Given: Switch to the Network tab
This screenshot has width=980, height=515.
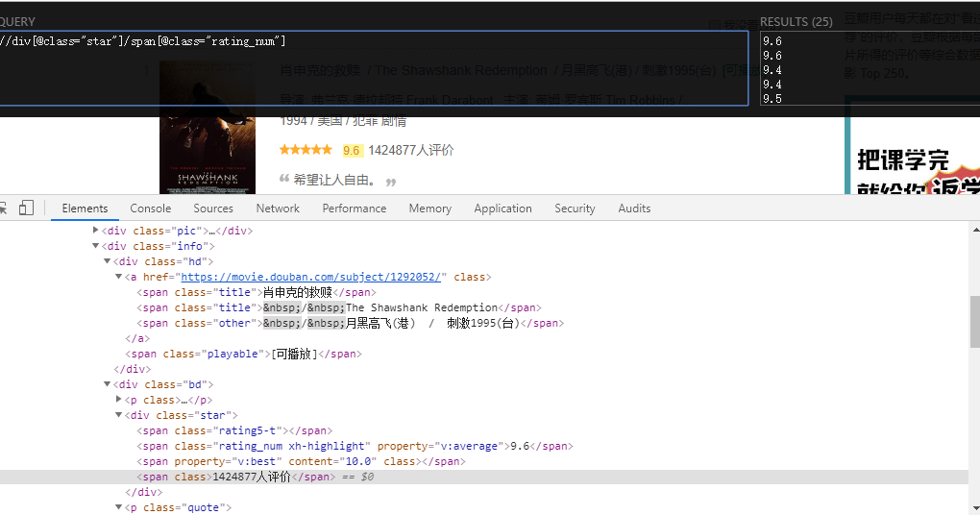Looking at the screenshot, I should (278, 208).
